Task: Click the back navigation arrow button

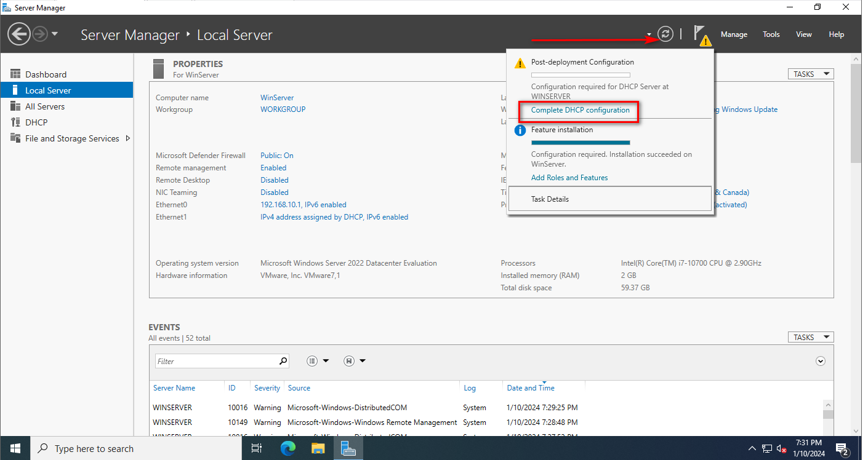Action: point(19,34)
